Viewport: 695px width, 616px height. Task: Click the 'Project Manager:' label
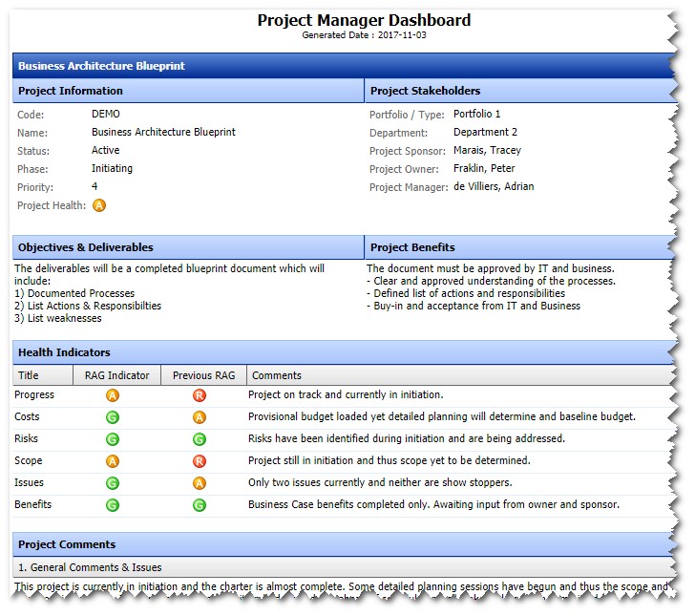point(409,187)
